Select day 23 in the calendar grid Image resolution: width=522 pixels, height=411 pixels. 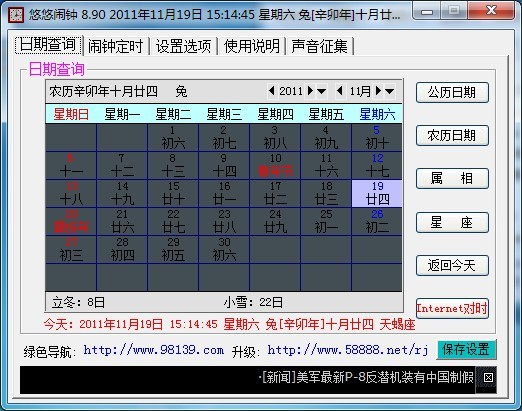point(224,221)
